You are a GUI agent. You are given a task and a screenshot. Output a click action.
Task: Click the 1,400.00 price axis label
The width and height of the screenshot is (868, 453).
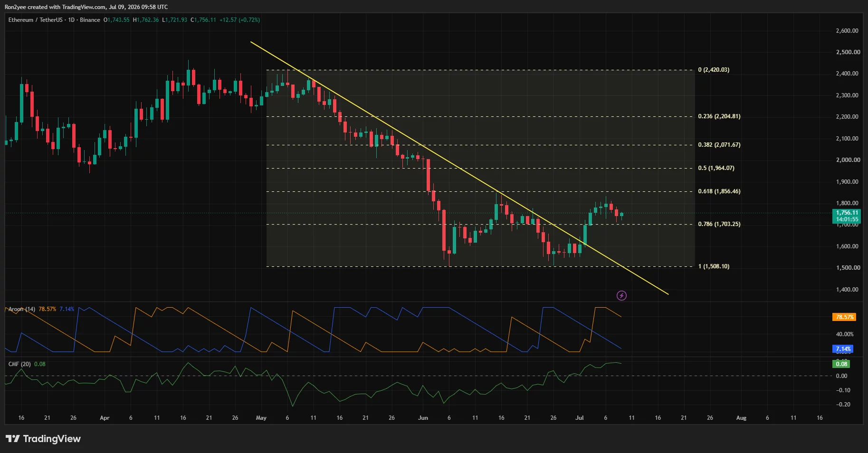[847, 290]
